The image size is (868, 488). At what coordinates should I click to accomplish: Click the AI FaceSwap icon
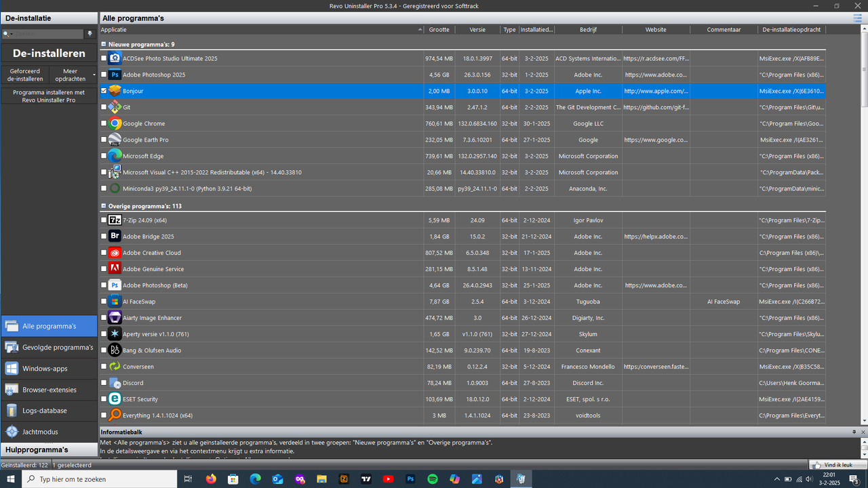pyautogui.click(x=115, y=302)
